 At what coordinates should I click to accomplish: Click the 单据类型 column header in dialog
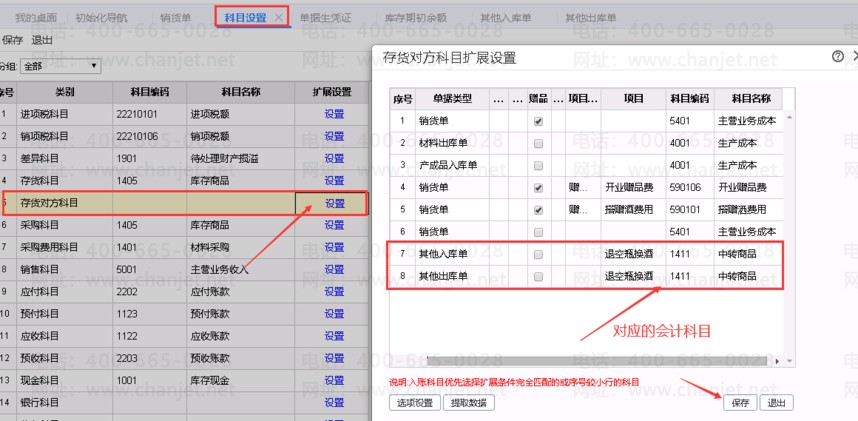click(x=452, y=99)
